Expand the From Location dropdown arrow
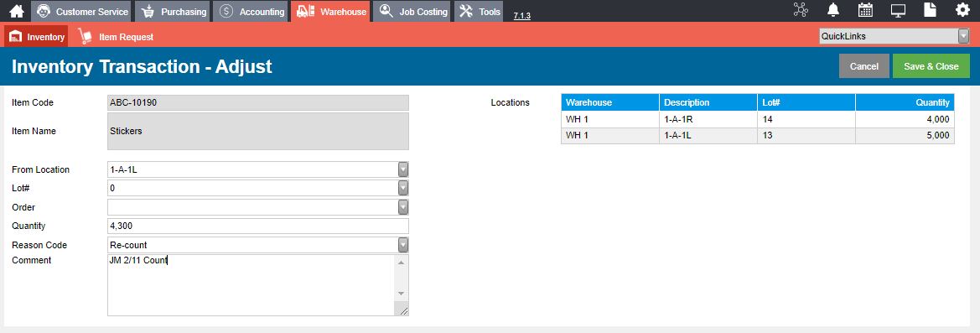The height and width of the screenshot is (333, 980). point(403,169)
